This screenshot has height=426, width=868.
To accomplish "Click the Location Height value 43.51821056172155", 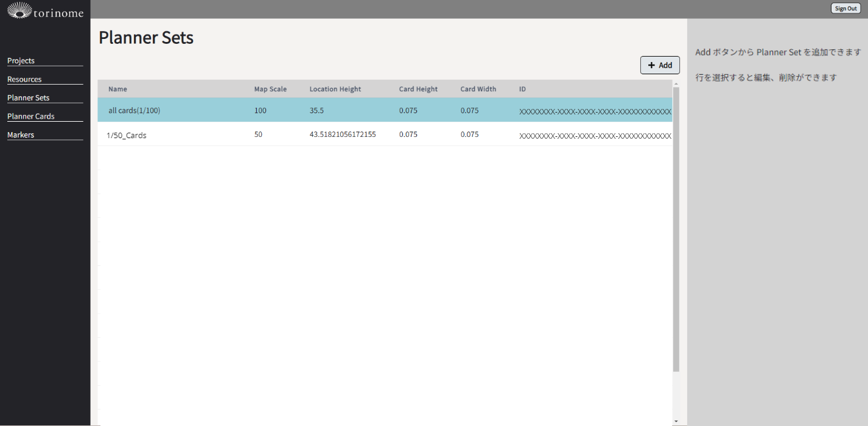I will [342, 134].
